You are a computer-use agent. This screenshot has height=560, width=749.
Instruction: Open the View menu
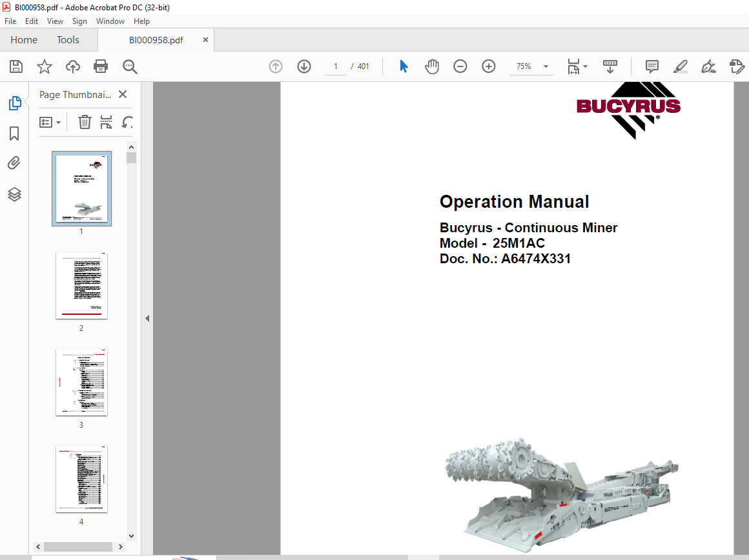pyautogui.click(x=55, y=21)
